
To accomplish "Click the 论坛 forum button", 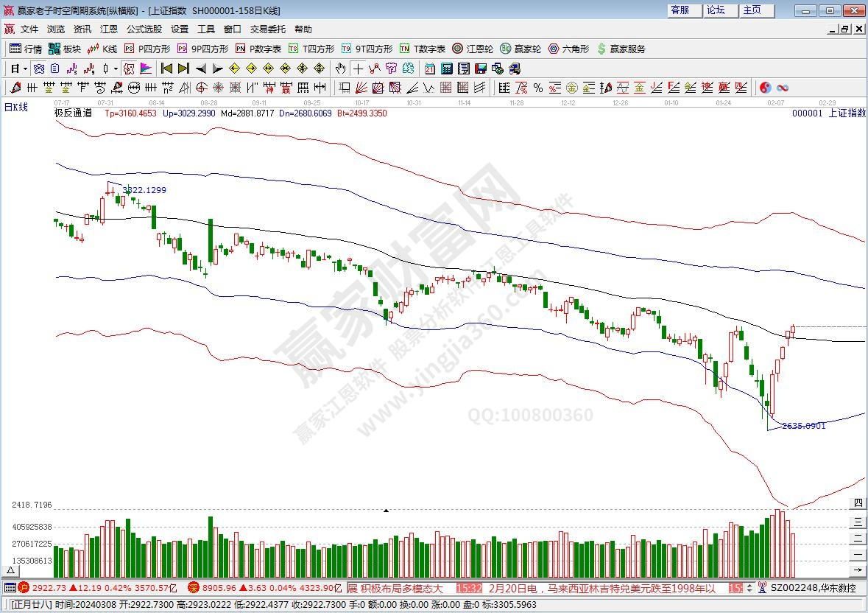I will tap(716, 10).
